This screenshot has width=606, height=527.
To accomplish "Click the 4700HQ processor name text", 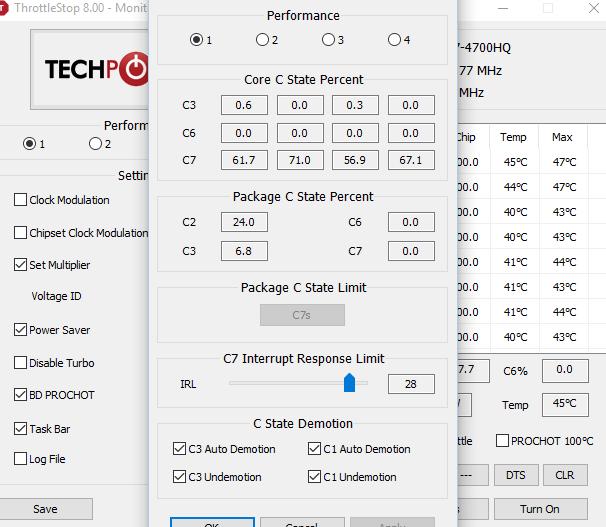I will click(484, 48).
